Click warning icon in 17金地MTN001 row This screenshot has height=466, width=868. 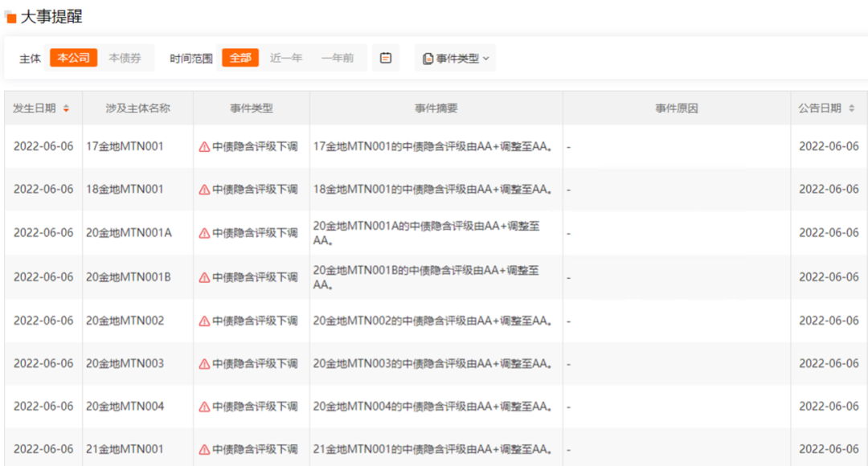point(204,147)
